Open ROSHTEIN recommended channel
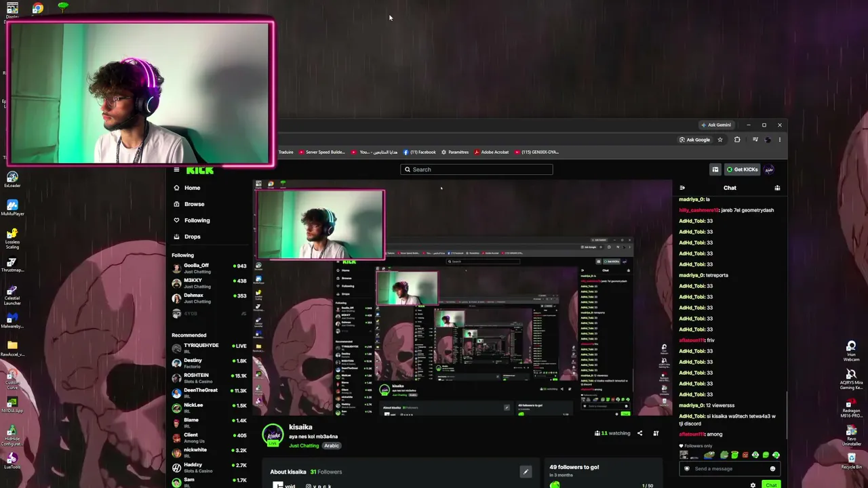 [210, 378]
